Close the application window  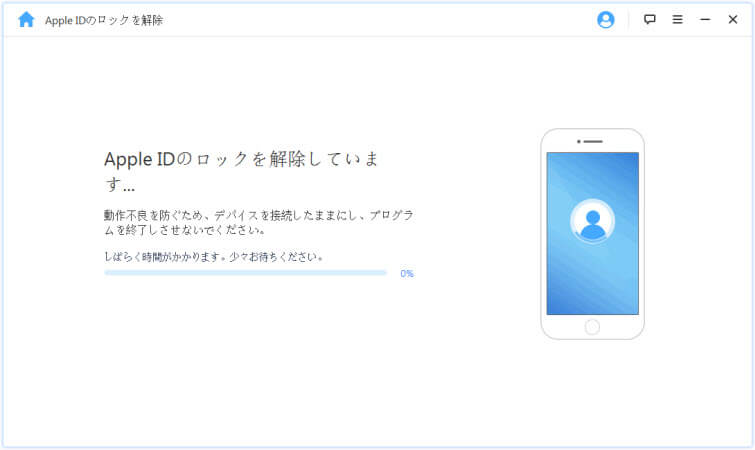[733, 19]
